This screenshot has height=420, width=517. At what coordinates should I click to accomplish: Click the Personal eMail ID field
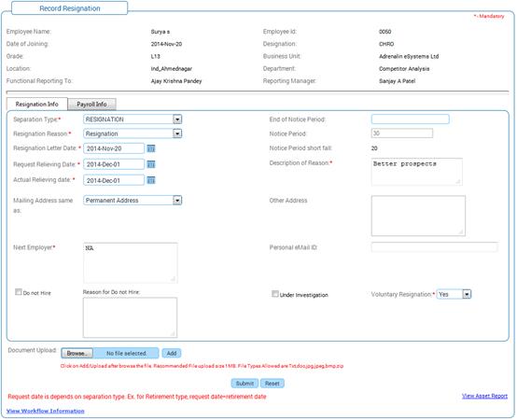(435, 247)
